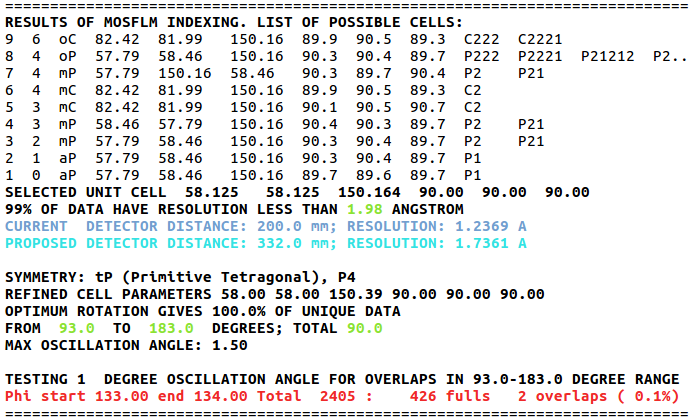This screenshot has height=418, width=695.
Task: Click the green 1.98 resolution value
Action: coord(364,209)
